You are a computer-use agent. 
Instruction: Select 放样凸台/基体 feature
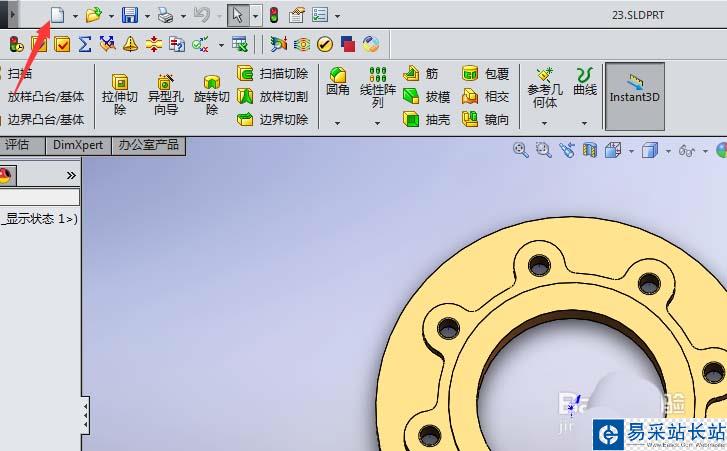[x=45, y=96]
